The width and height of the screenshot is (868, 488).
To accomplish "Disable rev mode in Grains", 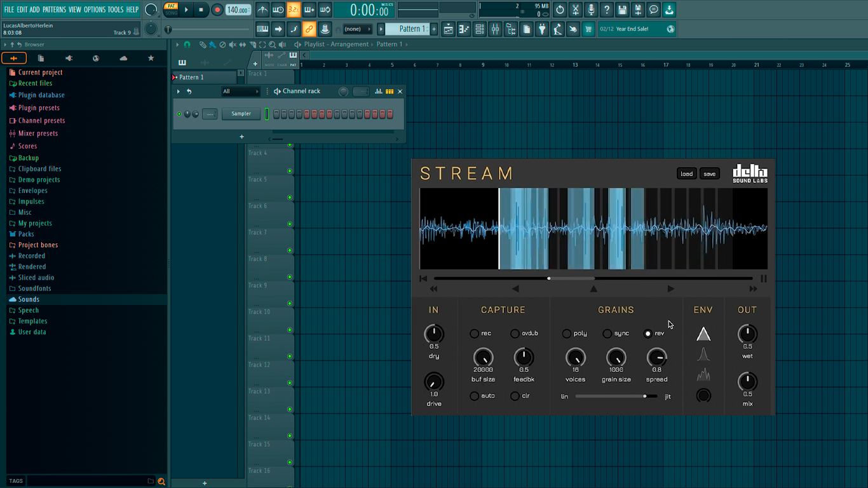I will pyautogui.click(x=648, y=334).
